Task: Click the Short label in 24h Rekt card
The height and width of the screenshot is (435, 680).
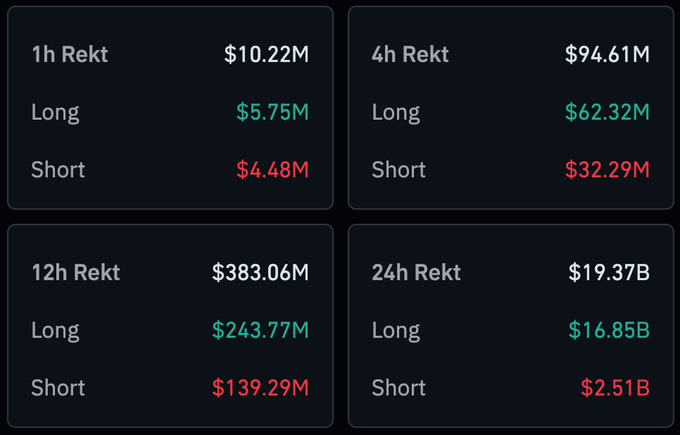Action: point(398,388)
